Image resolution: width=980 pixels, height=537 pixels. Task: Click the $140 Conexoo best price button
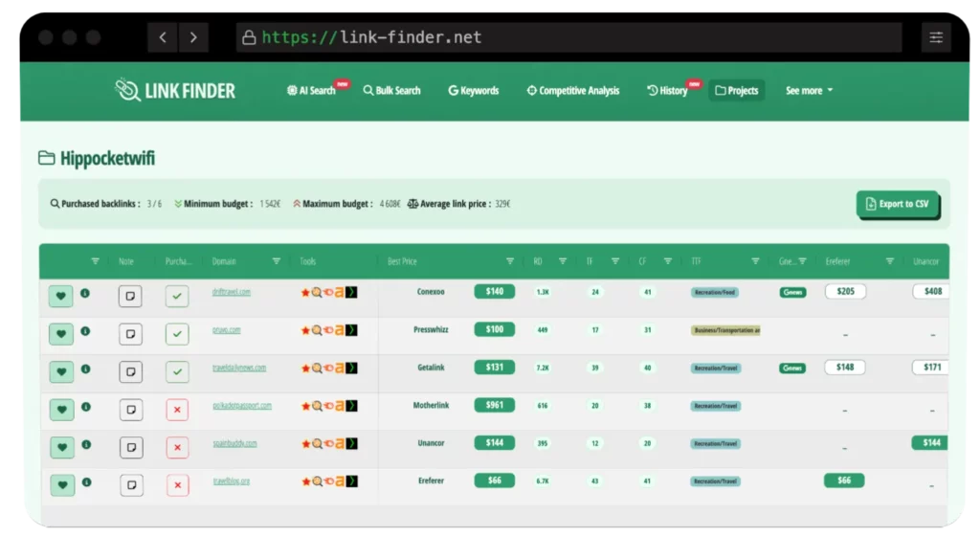tap(495, 291)
